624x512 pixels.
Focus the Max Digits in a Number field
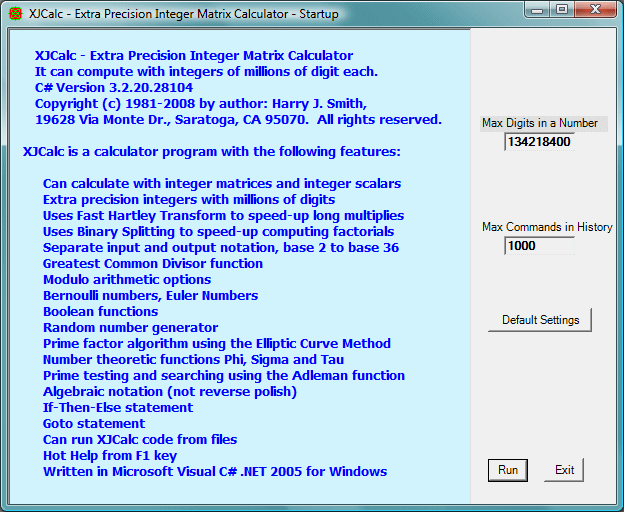click(539, 142)
